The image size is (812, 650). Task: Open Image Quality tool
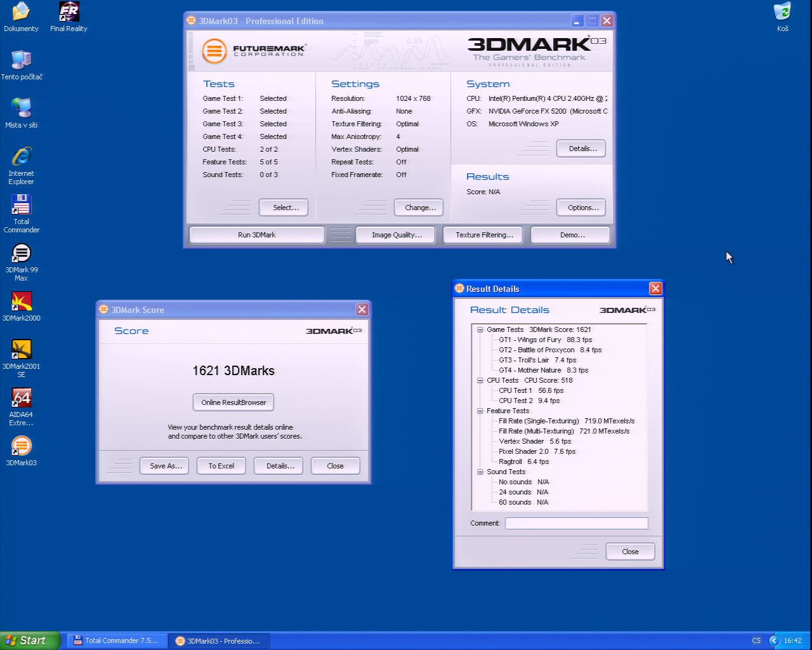tap(396, 235)
